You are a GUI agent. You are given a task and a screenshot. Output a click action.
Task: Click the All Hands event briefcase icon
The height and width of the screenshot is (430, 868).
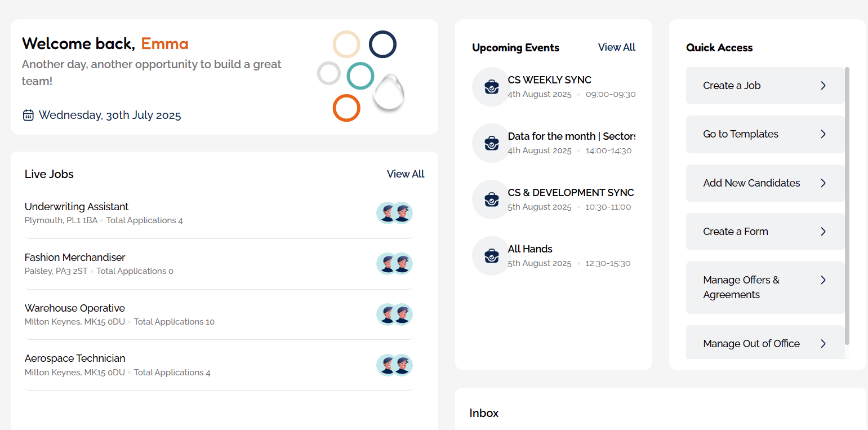pyautogui.click(x=491, y=256)
